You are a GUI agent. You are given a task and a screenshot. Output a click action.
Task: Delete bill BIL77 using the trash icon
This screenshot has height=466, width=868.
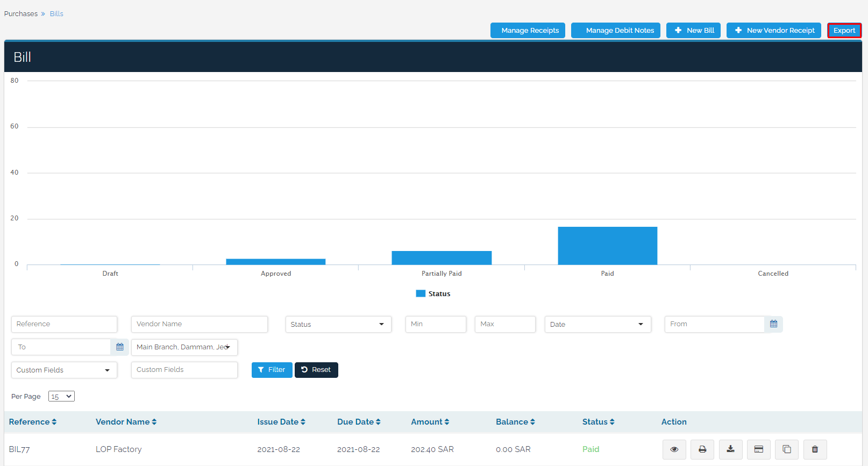pos(815,449)
